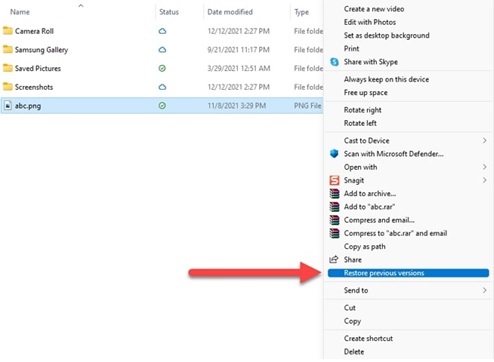Image resolution: width=494 pixels, height=362 pixels.
Task: Select the Camera Roll folder name
Action: (x=34, y=31)
